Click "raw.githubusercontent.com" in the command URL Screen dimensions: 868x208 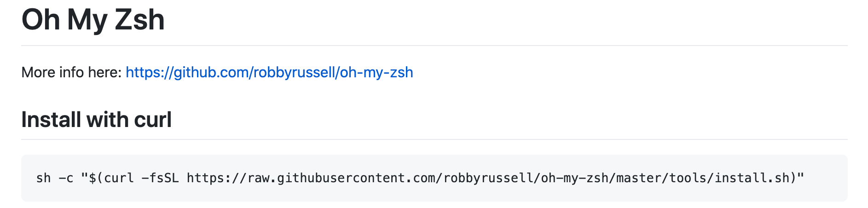pos(342,178)
